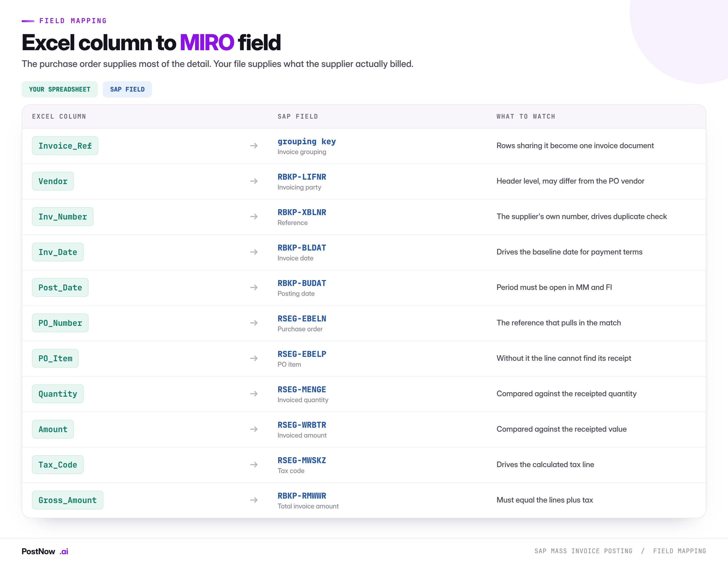728x567 pixels.
Task: Click the Vendor column chip
Action: coord(53,181)
